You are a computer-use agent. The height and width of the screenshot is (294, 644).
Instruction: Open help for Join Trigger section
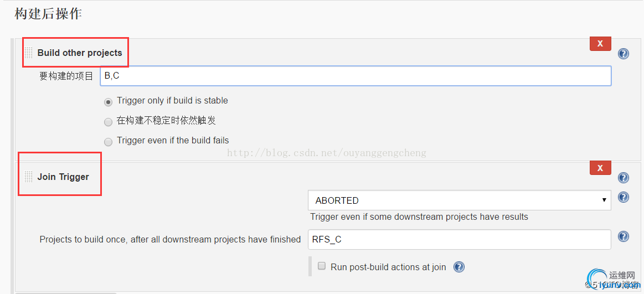click(624, 178)
